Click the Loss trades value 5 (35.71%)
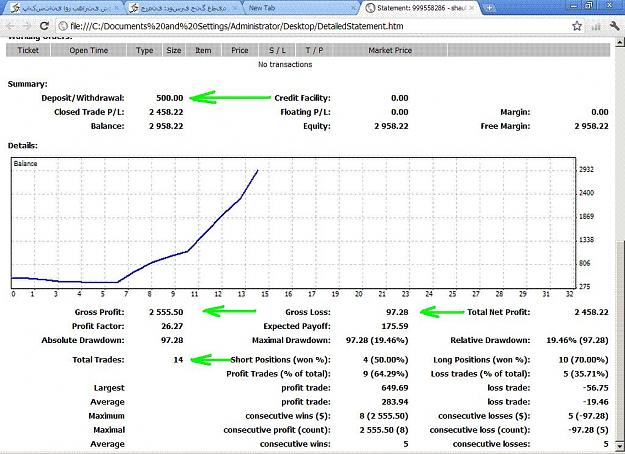 tap(586, 374)
